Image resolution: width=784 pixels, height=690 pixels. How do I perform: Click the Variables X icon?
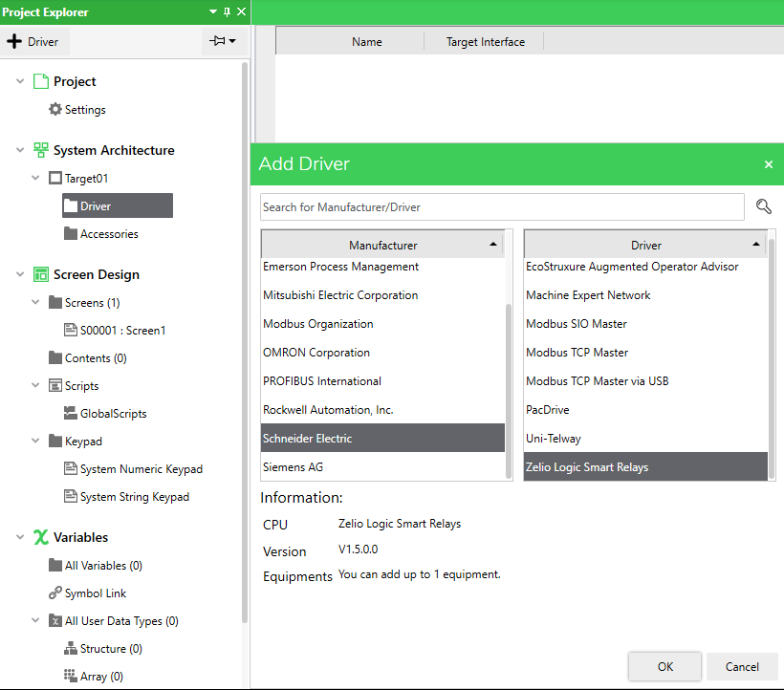point(41,537)
